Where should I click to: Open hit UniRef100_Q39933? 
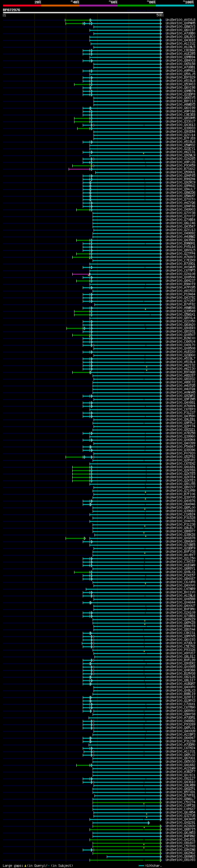(180, 128)
